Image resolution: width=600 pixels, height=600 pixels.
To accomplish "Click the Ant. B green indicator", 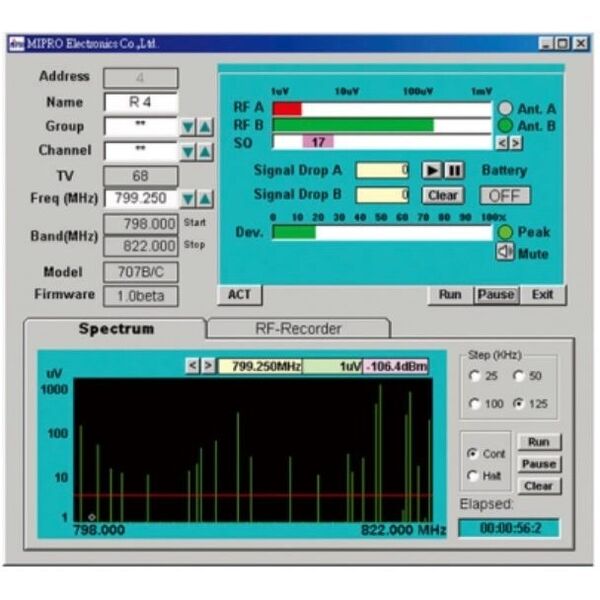I will (505, 126).
